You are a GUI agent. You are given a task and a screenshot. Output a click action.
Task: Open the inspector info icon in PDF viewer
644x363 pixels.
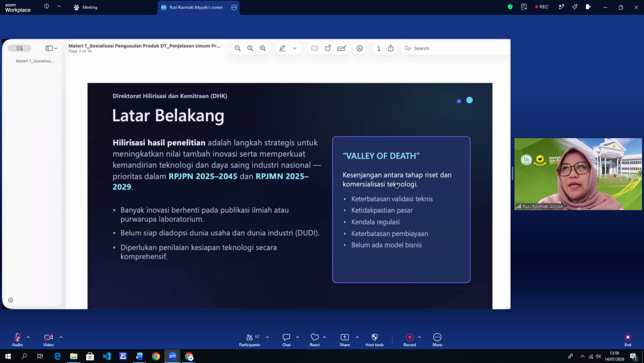pyautogui.click(x=378, y=48)
